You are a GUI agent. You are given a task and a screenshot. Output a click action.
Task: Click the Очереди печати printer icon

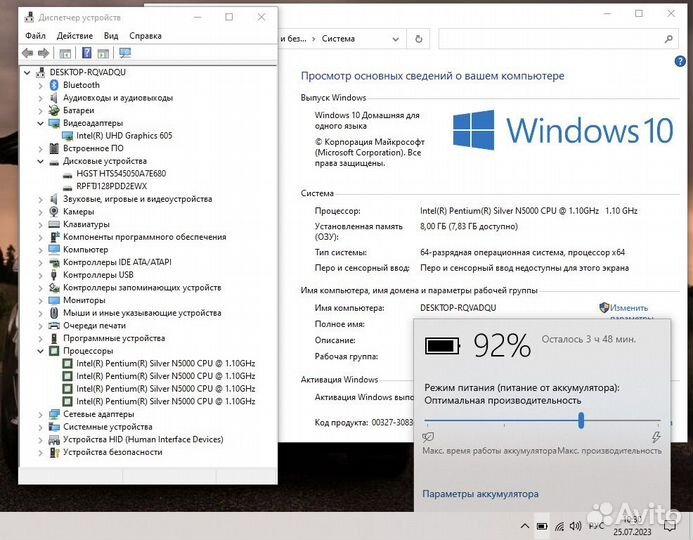click(x=54, y=326)
